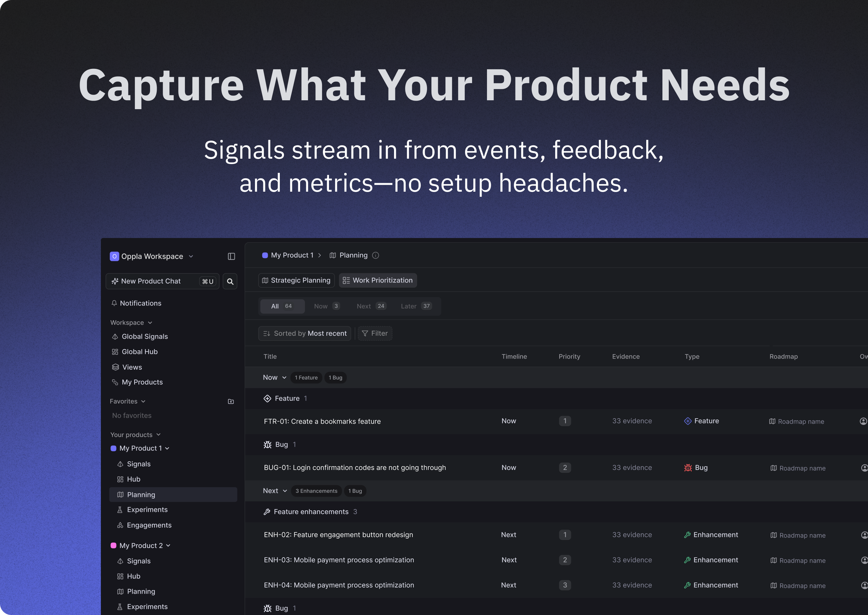Click the Planning info icon
This screenshot has width=868, height=615.
376,255
